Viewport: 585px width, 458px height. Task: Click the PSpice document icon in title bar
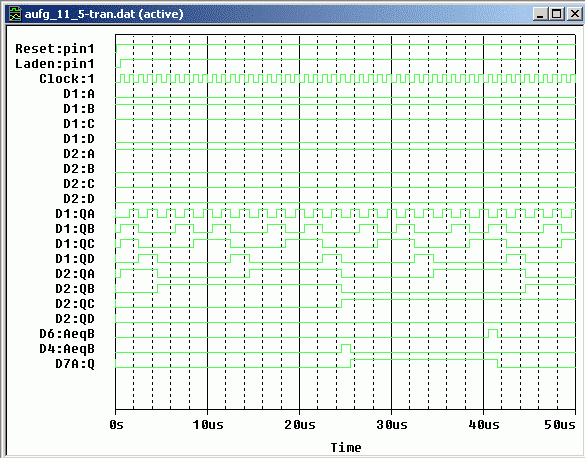pyautogui.click(x=15, y=14)
